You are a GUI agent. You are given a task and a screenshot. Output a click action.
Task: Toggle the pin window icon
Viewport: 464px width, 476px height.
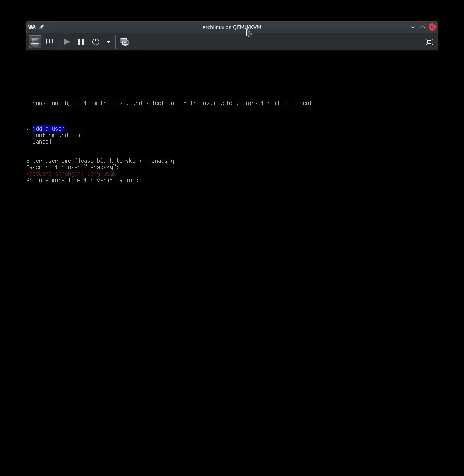point(41,27)
